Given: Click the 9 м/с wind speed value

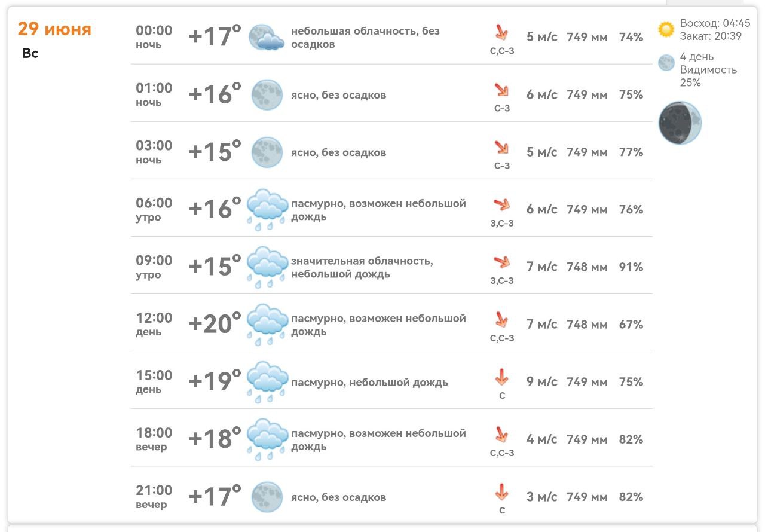Looking at the screenshot, I should [x=541, y=382].
